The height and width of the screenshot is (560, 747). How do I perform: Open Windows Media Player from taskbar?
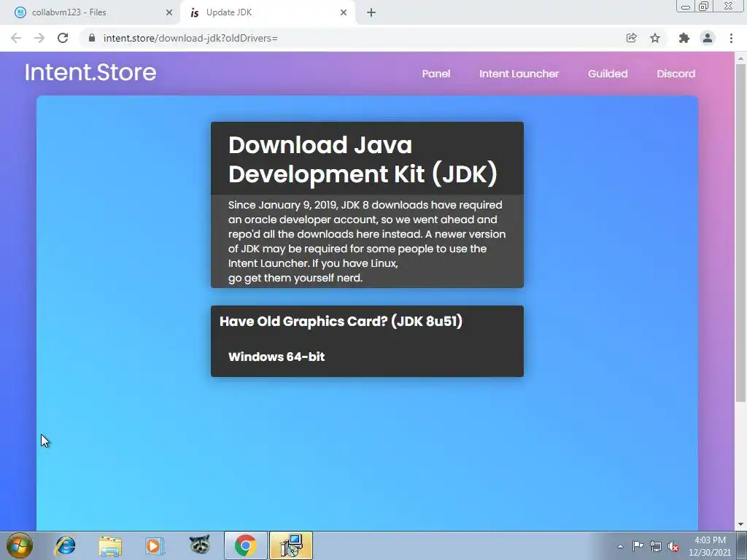155,545
